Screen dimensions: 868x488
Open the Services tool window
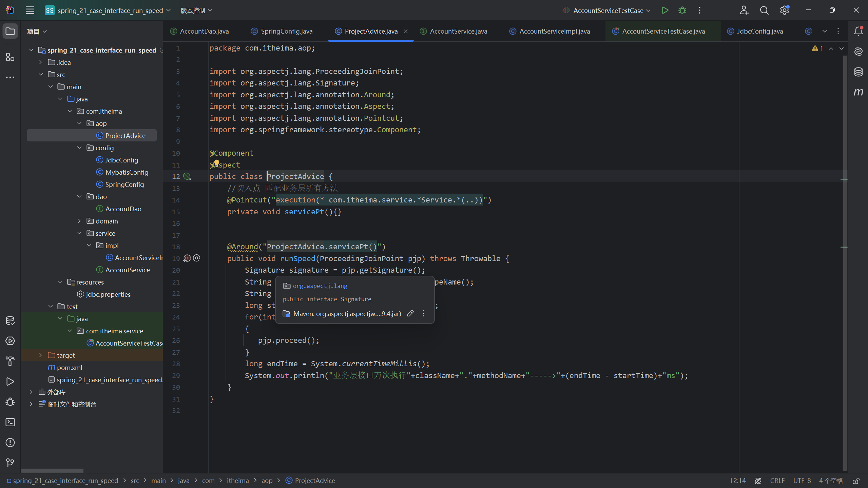[x=10, y=341]
